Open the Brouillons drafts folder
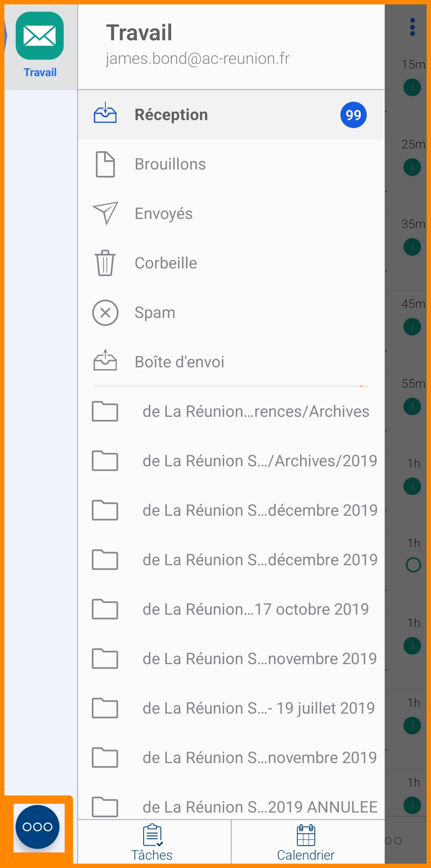This screenshot has height=868, width=431. pos(170,164)
